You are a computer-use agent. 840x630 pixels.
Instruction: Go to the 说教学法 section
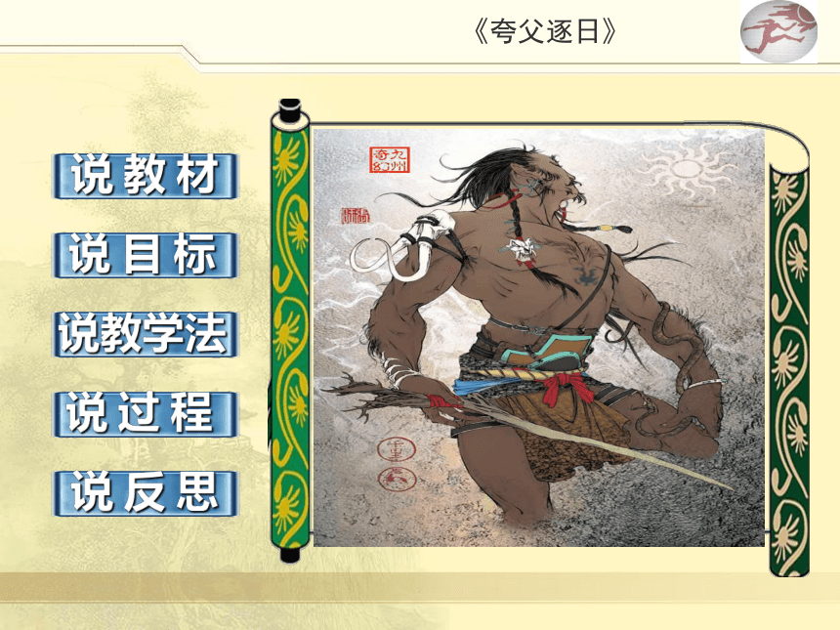[x=145, y=334]
